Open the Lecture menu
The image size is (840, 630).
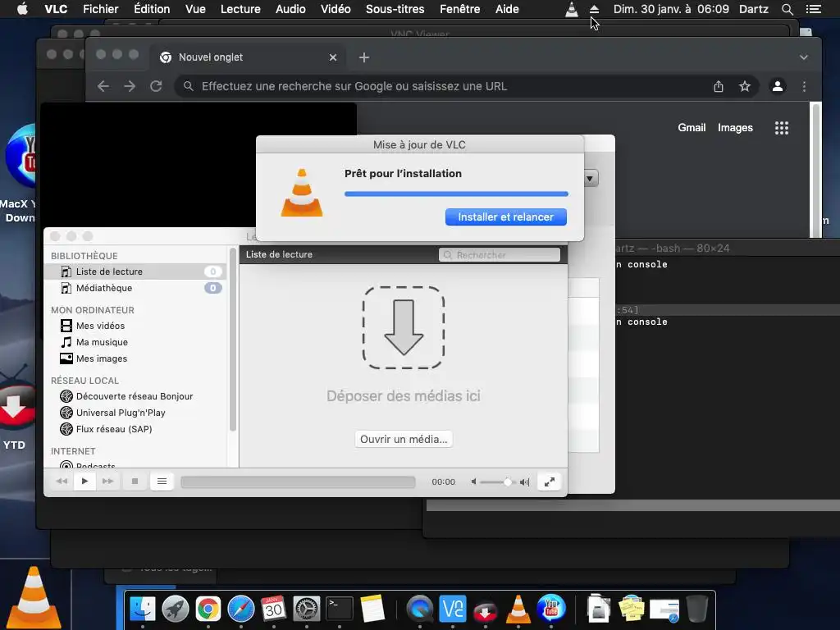pos(240,9)
